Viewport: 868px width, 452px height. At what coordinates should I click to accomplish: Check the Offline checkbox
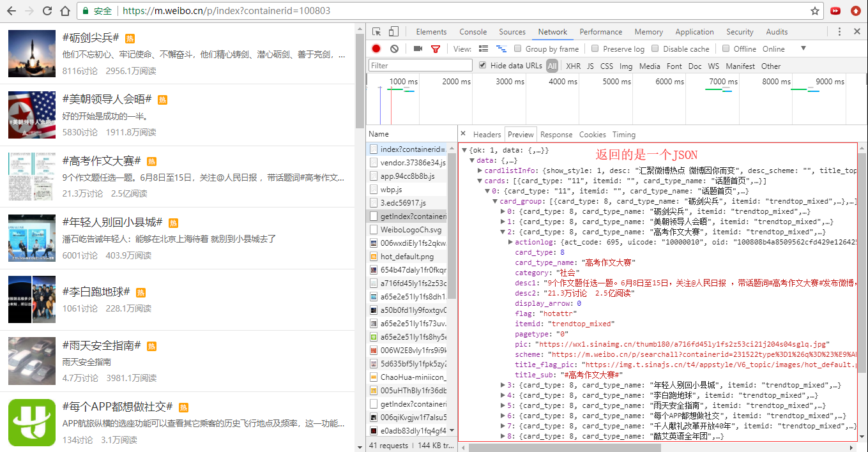pyautogui.click(x=726, y=49)
